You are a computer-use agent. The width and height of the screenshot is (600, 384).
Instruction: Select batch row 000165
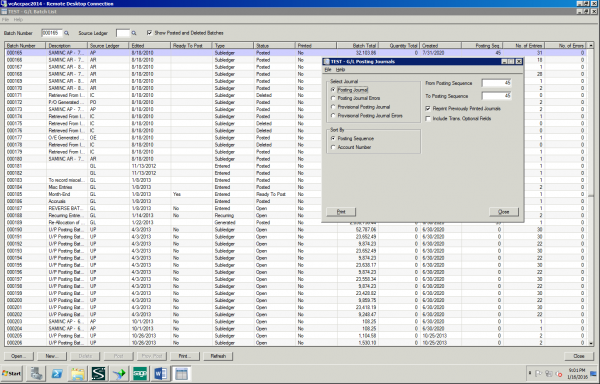pos(295,53)
